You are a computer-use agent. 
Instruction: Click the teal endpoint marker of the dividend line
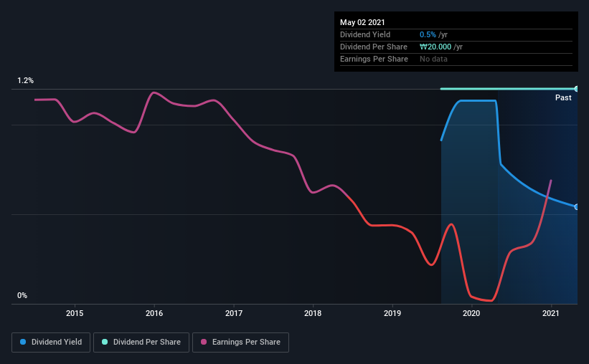coord(576,89)
